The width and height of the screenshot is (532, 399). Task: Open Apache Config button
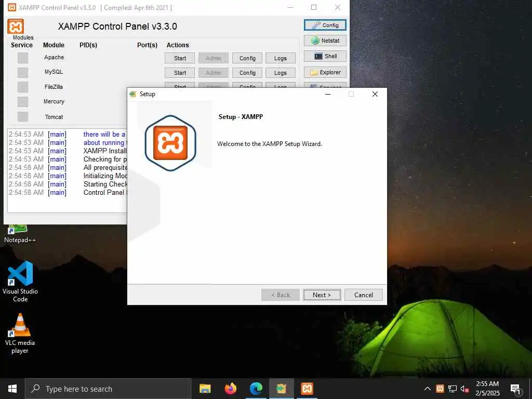coord(247,58)
